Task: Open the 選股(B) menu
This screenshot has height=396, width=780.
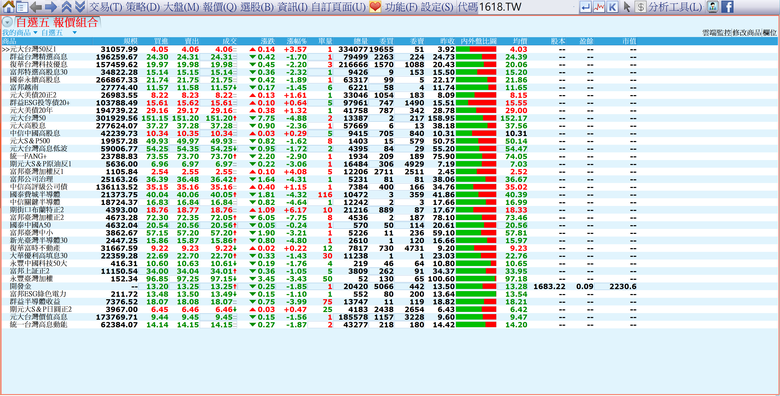Action: [257, 7]
